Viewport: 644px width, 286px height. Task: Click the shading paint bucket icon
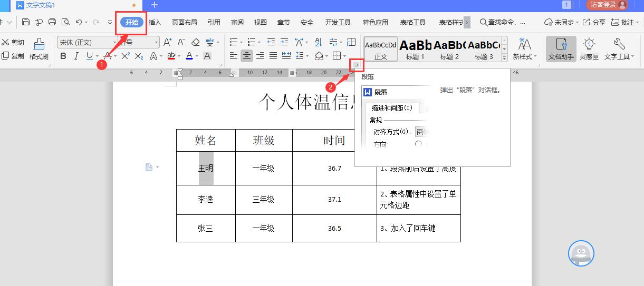(x=319, y=56)
